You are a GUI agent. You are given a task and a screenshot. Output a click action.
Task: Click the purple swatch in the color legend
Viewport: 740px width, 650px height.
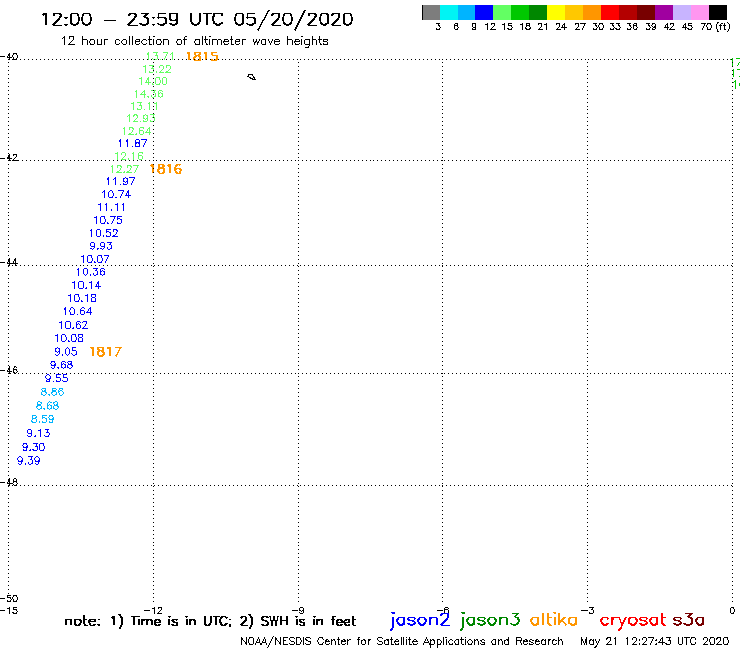click(x=664, y=12)
